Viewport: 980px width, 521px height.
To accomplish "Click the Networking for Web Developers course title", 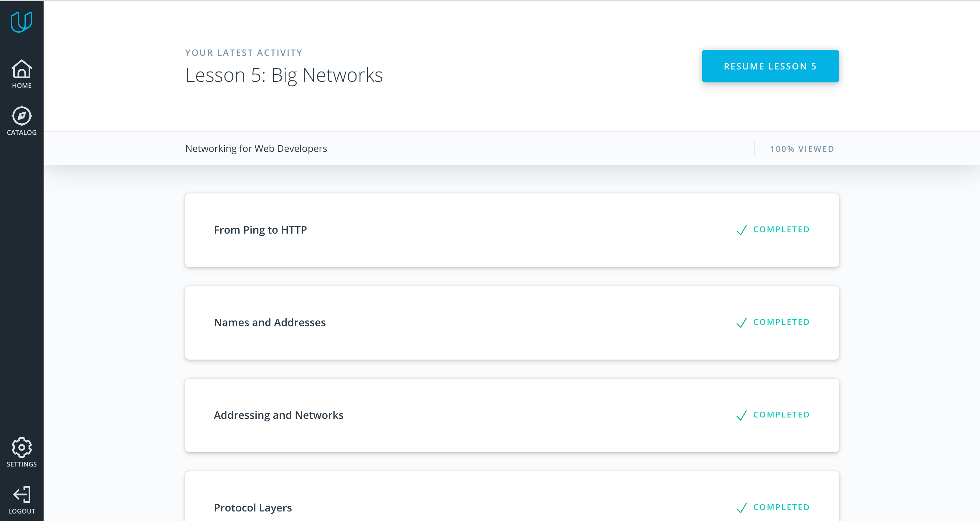I will point(256,148).
